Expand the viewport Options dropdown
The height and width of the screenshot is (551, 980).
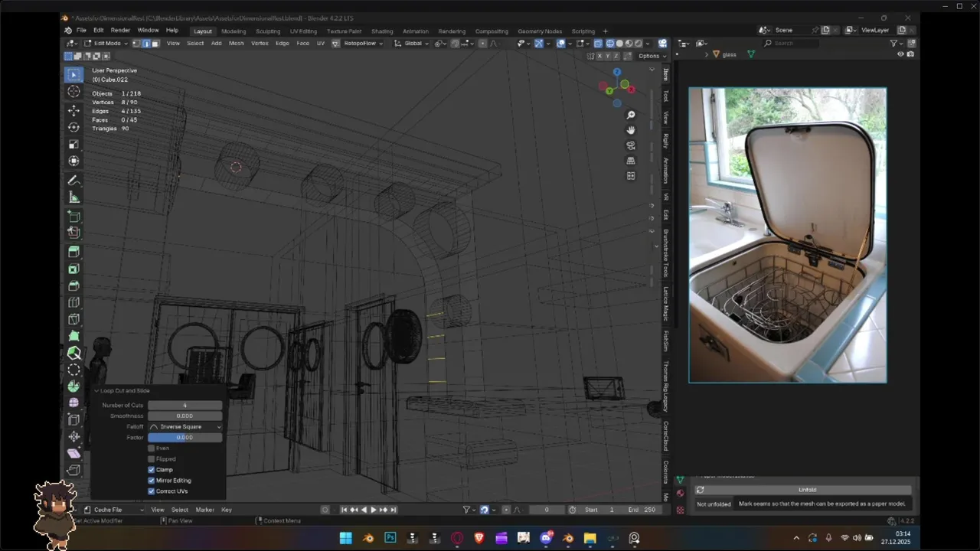click(x=652, y=56)
